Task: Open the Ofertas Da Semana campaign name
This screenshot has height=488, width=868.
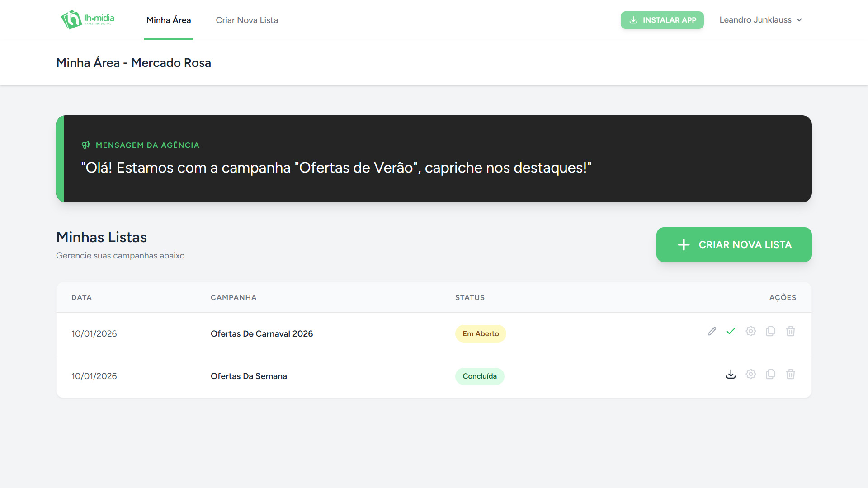Action: click(249, 376)
